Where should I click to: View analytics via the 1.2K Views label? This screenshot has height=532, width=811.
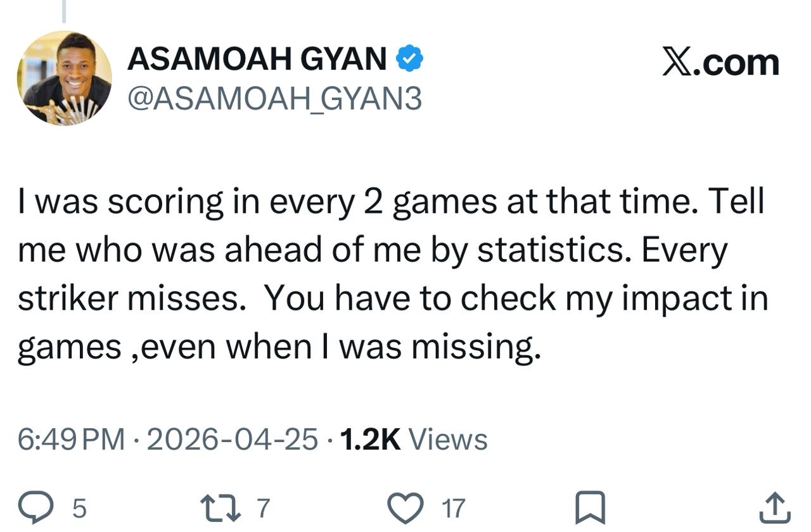click(x=414, y=439)
